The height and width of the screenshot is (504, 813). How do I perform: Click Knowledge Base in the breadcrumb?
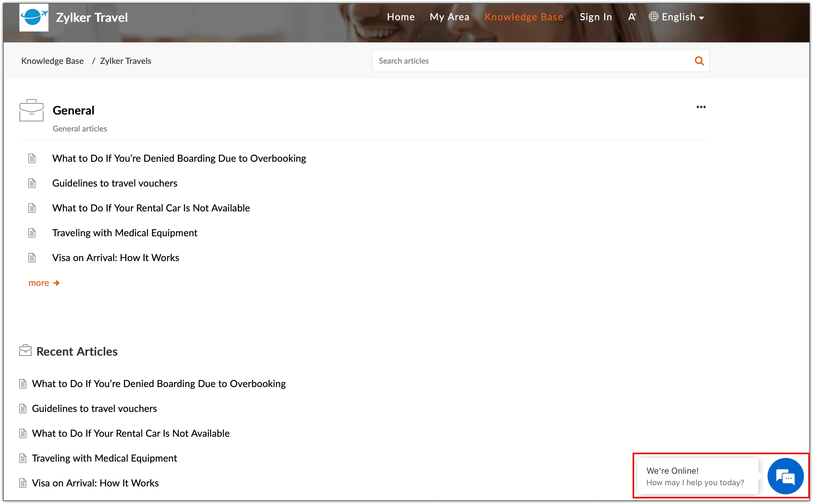coord(52,61)
